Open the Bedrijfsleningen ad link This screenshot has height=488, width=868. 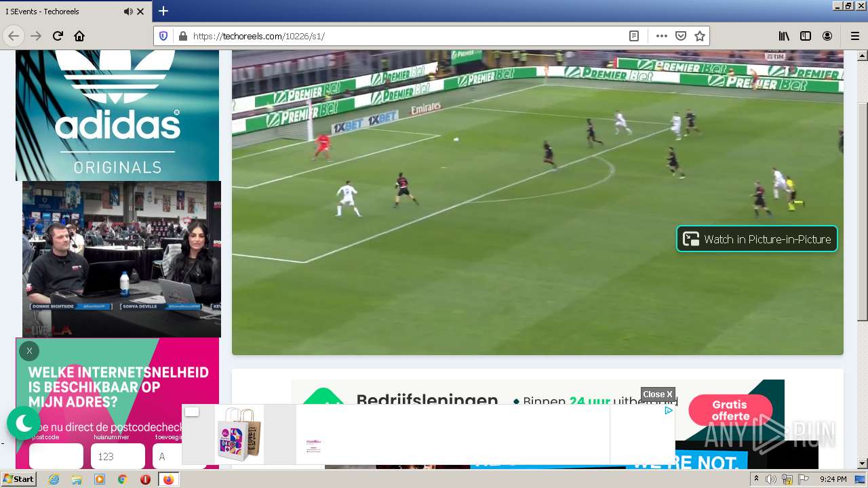427,399
